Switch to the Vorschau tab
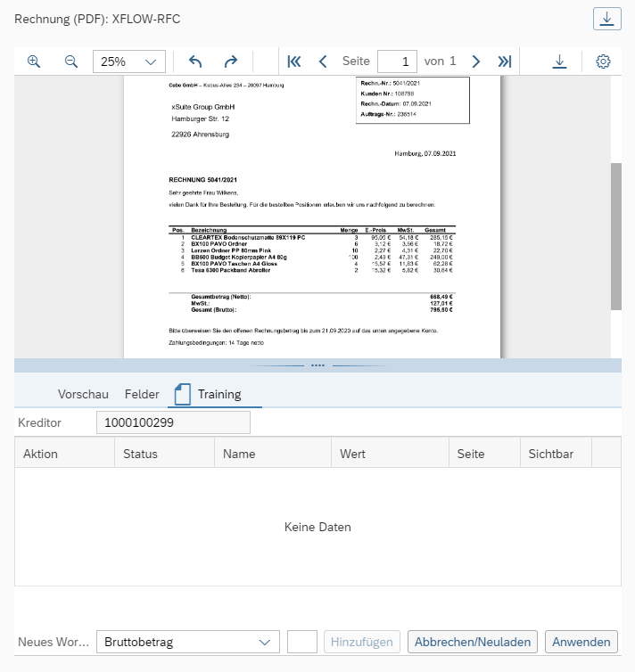This screenshot has width=635, height=672. coord(83,394)
